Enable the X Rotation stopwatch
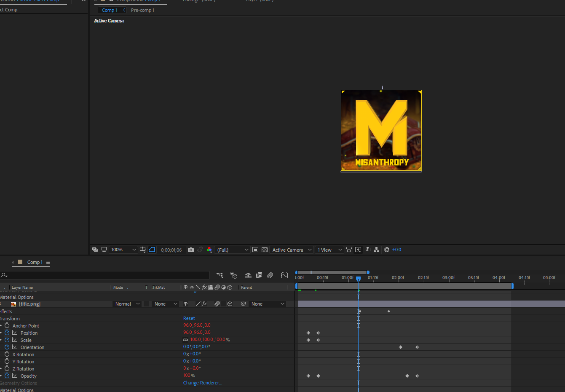 coord(7,354)
